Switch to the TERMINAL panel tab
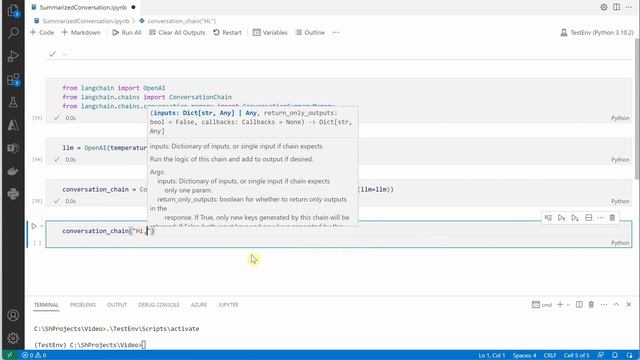 click(47, 305)
